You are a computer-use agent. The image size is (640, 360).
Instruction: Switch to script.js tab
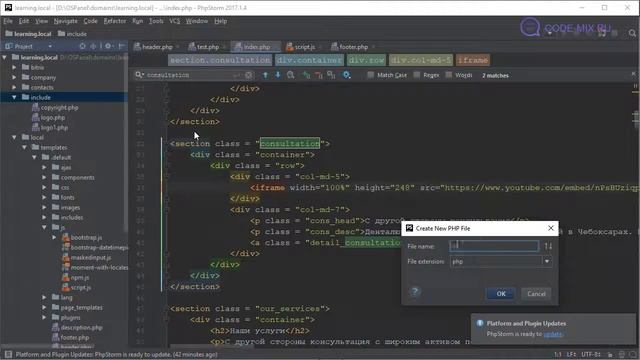click(304, 47)
